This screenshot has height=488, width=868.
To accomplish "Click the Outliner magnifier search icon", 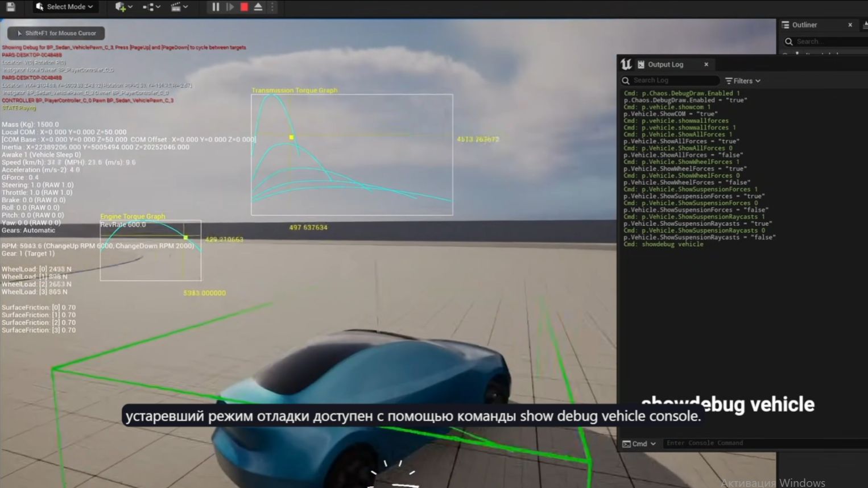I will [789, 42].
